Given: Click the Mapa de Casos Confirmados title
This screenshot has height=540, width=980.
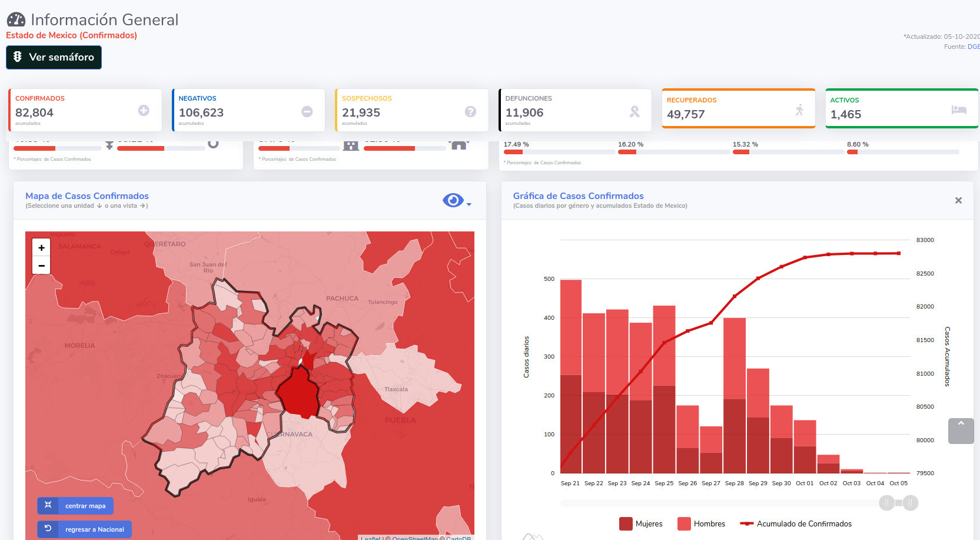Looking at the screenshot, I should (x=87, y=196).
